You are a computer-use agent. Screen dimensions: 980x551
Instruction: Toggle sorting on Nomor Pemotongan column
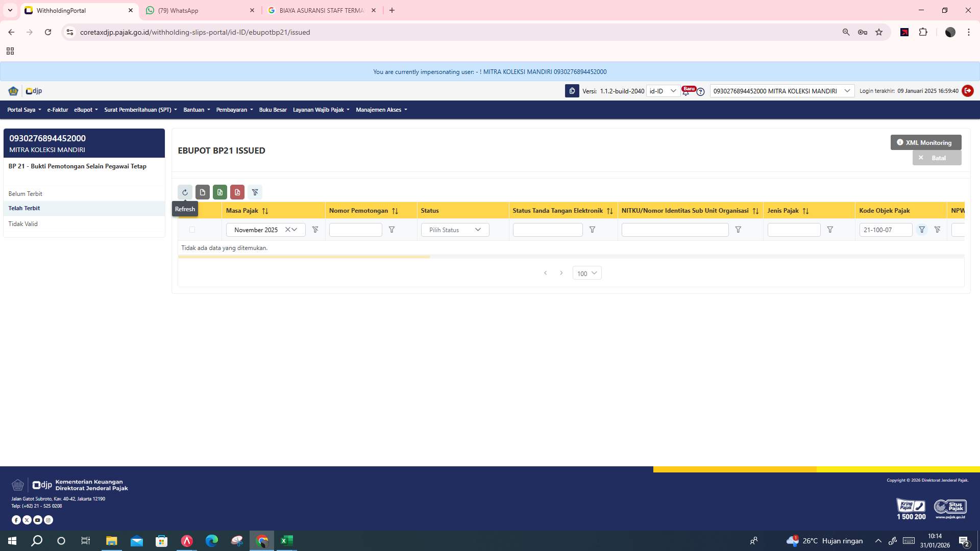[x=395, y=211]
